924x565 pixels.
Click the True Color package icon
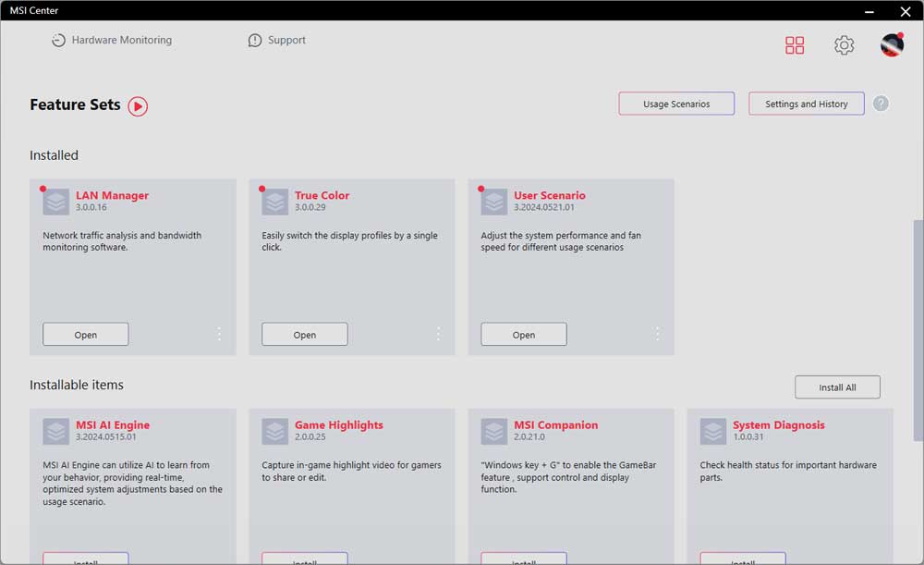point(275,202)
